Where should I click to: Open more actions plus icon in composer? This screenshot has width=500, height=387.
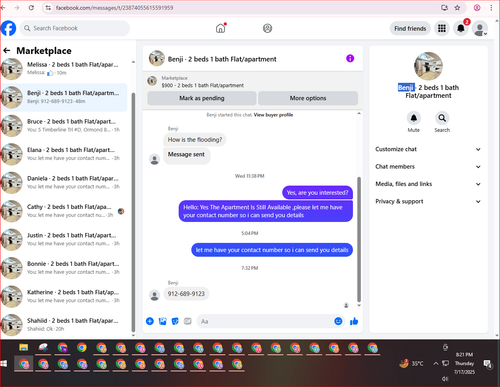coord(150,321)
